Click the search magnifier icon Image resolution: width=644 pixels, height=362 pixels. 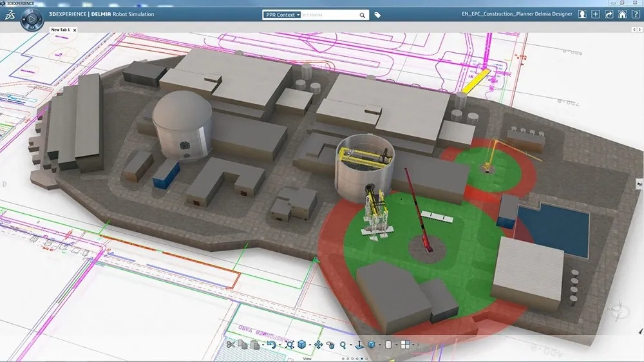tap(363, 15)
